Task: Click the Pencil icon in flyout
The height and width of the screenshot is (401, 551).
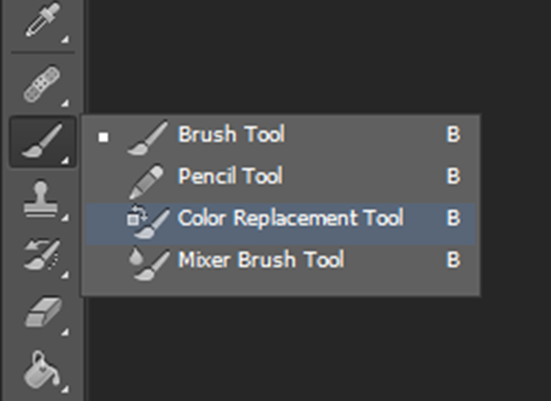Action: point(147,182)
